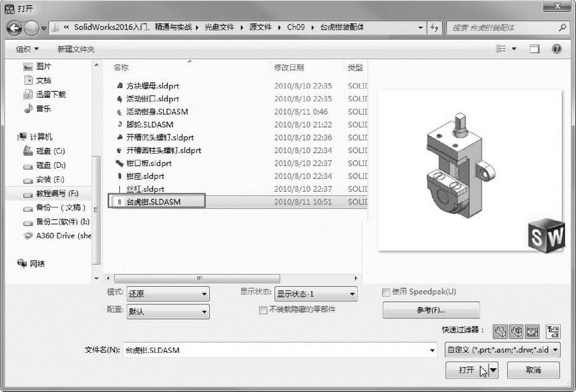Open the 打开 button's dropdown arrow
Viewport: 576px width, 392px height.
point(493,370)
